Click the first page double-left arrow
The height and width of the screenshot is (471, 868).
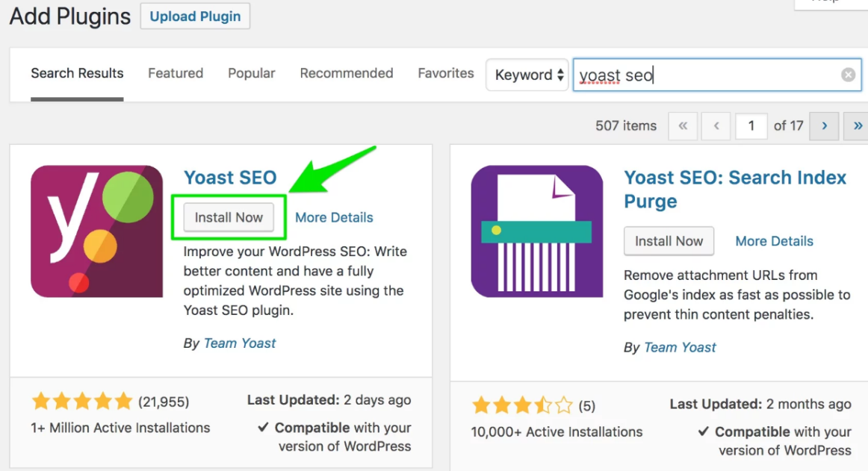[682, 125]
